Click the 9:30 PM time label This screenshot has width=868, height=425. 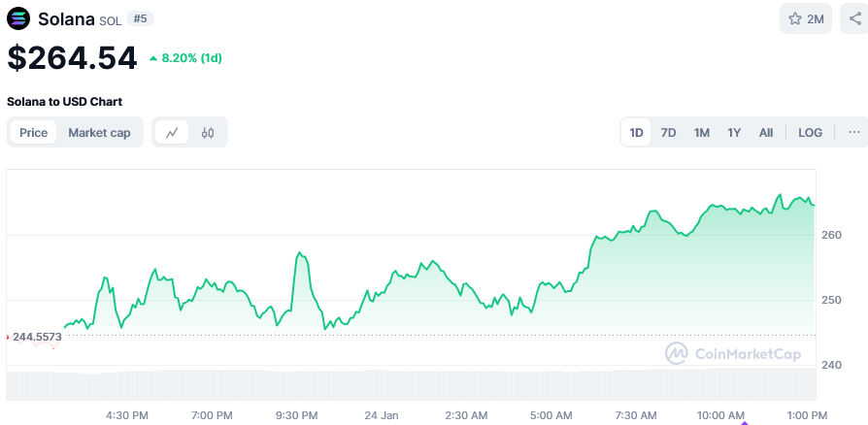[x=297, y=415]
